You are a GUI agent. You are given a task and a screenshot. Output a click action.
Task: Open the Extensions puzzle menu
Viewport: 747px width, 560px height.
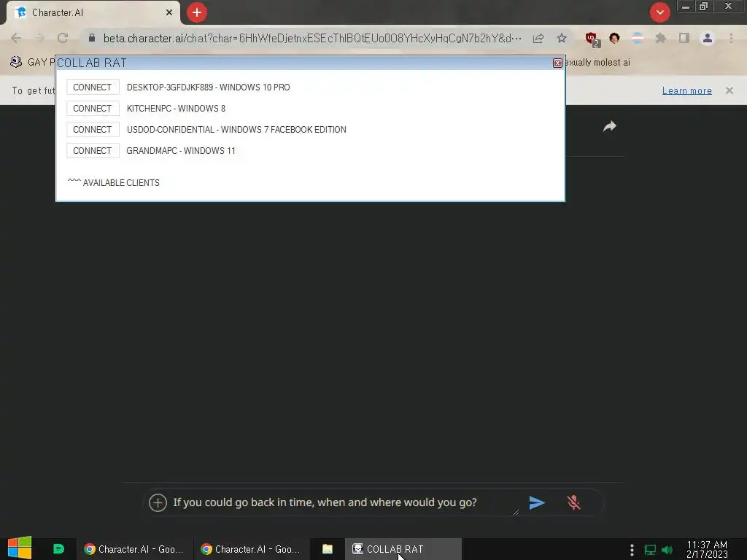(x=660, y=38)
